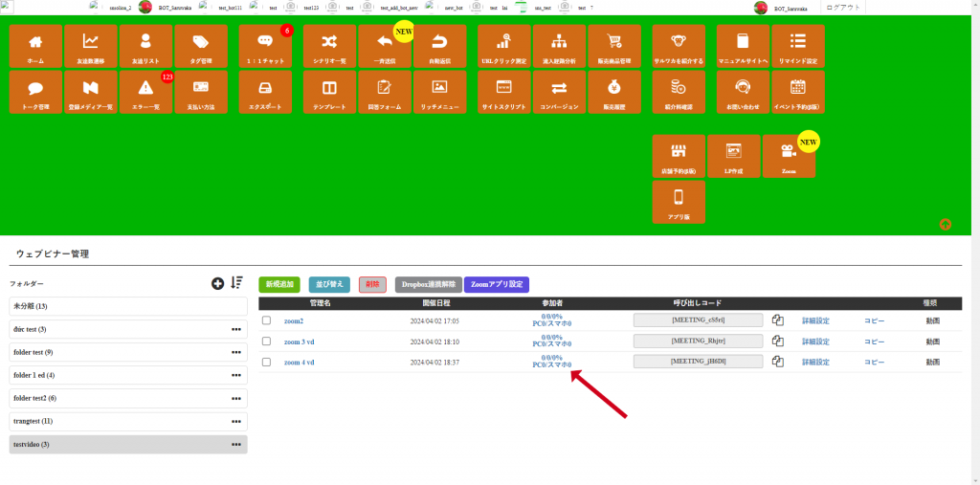Screen dimensions: 980x485
Task: Open the 紹介料確認 coins tile
Action: tap(679, 92)
